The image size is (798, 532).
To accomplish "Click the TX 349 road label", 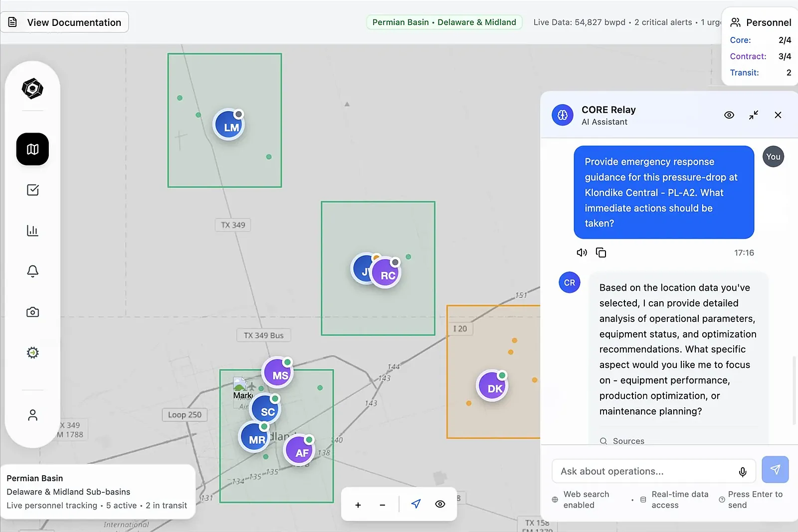I will (233, 225).
